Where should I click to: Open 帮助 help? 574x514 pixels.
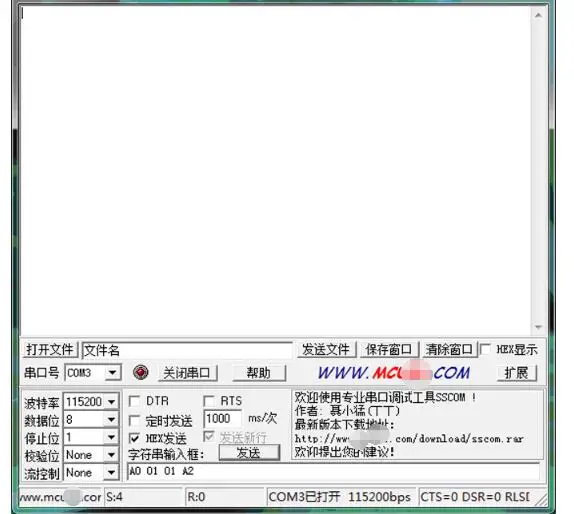259,373
